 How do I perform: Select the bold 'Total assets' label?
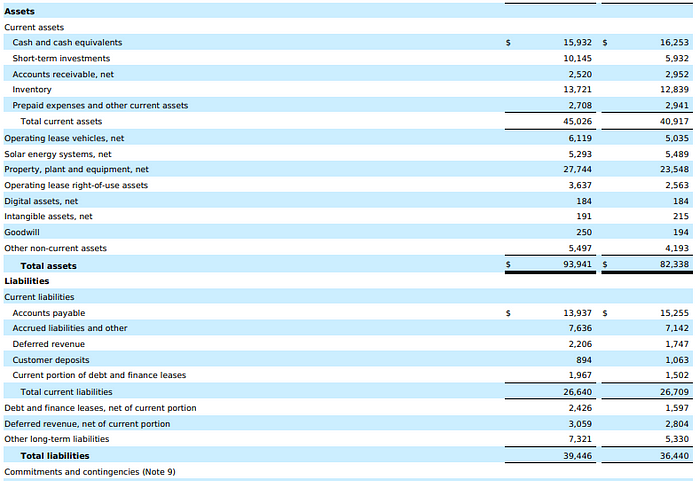point(49,266)
